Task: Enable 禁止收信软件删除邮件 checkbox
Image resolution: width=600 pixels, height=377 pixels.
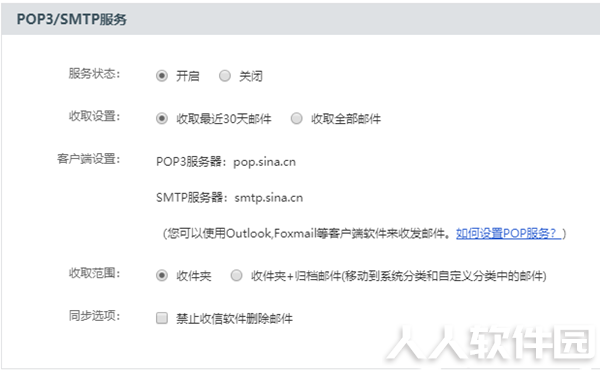Action: 162,318
